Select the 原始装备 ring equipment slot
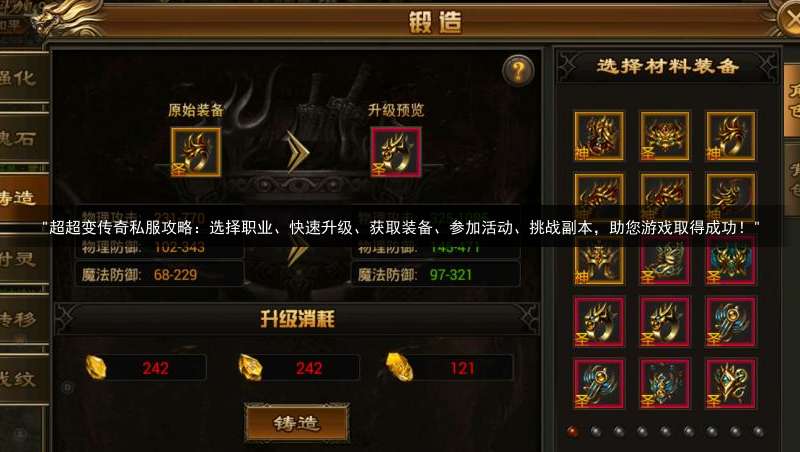 pos(196,152)
